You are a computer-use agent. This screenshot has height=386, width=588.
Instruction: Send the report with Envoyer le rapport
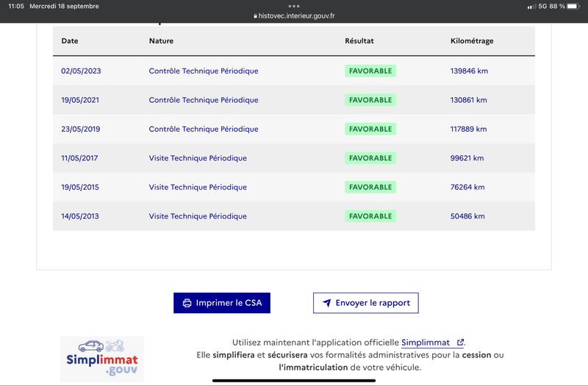pyautogui.click(x=365, y=303)
